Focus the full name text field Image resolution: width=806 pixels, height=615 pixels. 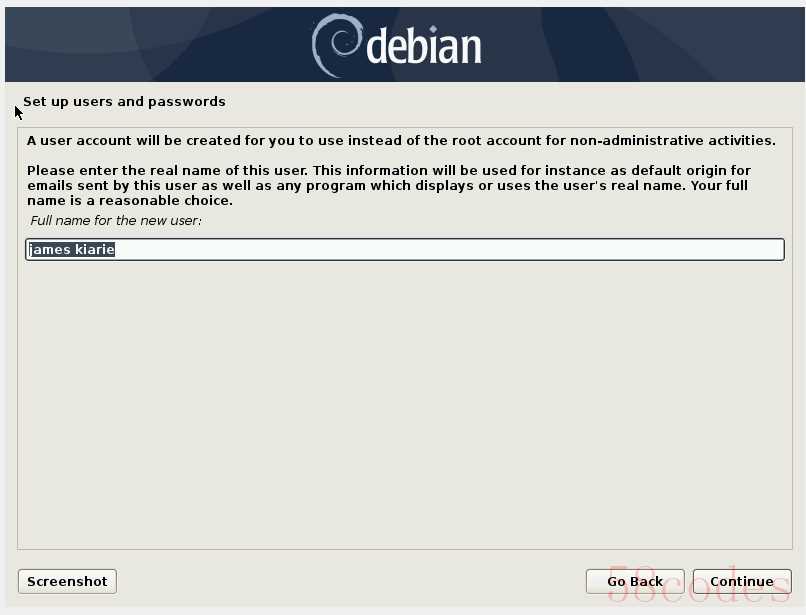405,249
